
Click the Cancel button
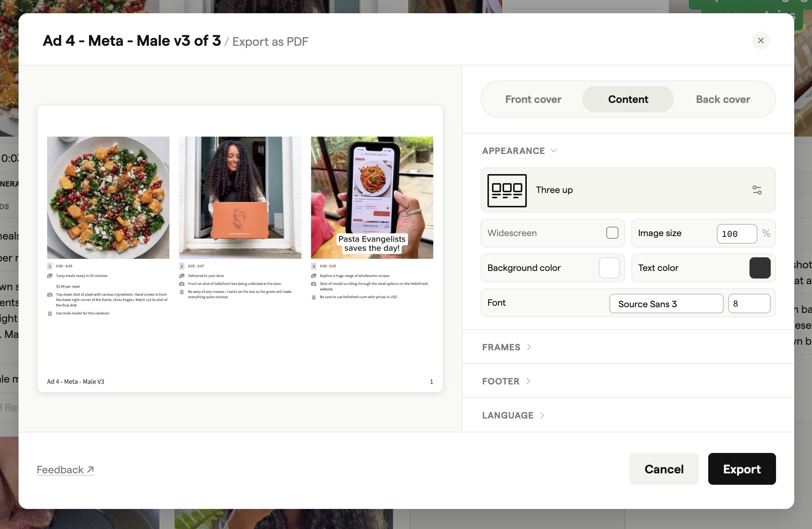click(664, 469)
